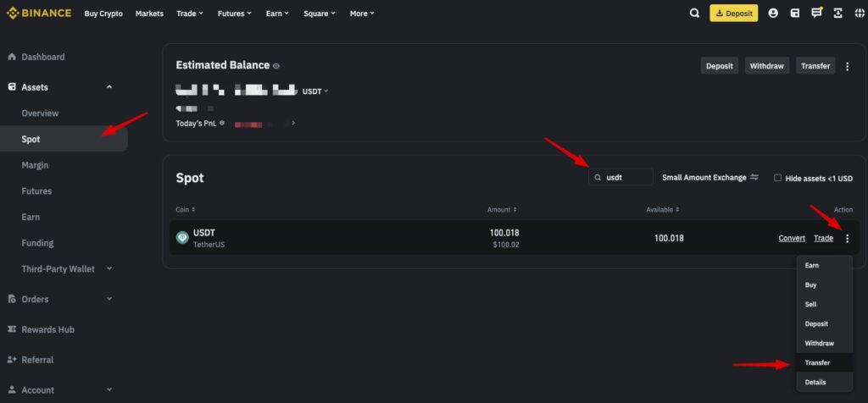Screen dimensions: 868x403
Task: Select Details in the USDT action menu
Action: coord(824,382)
